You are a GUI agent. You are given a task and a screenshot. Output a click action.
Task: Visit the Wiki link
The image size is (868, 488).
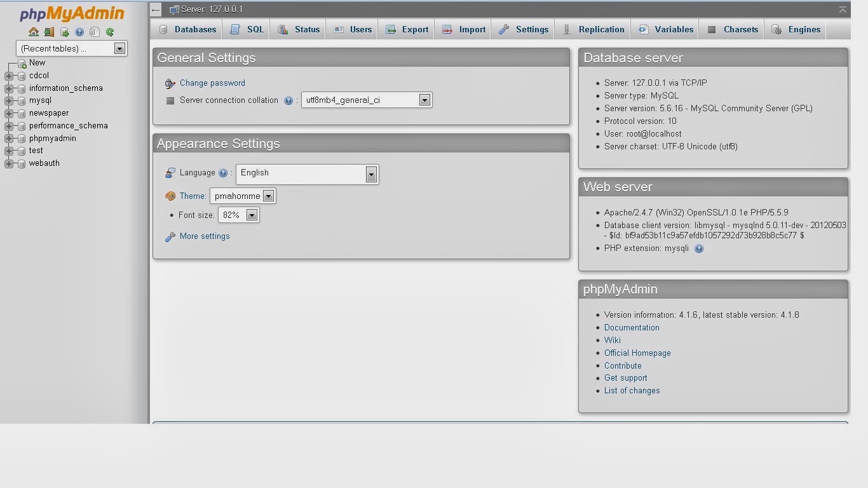613,341
